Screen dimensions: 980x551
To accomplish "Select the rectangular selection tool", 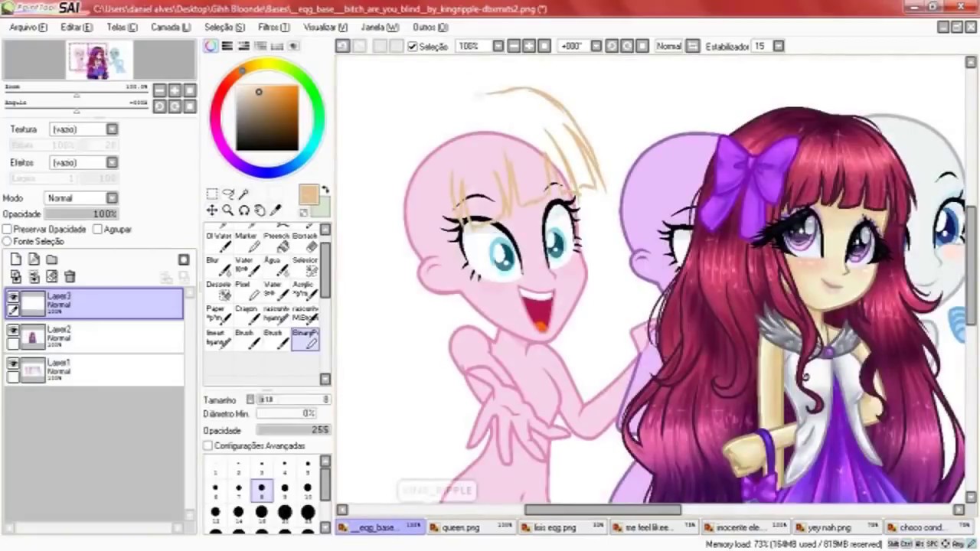I will [x=212, y=194].
